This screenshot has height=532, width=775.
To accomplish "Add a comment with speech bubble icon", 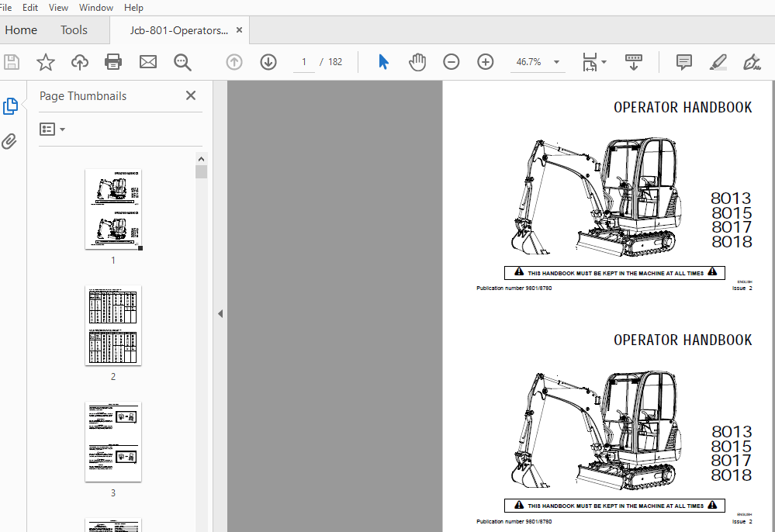I will point(683,62).
